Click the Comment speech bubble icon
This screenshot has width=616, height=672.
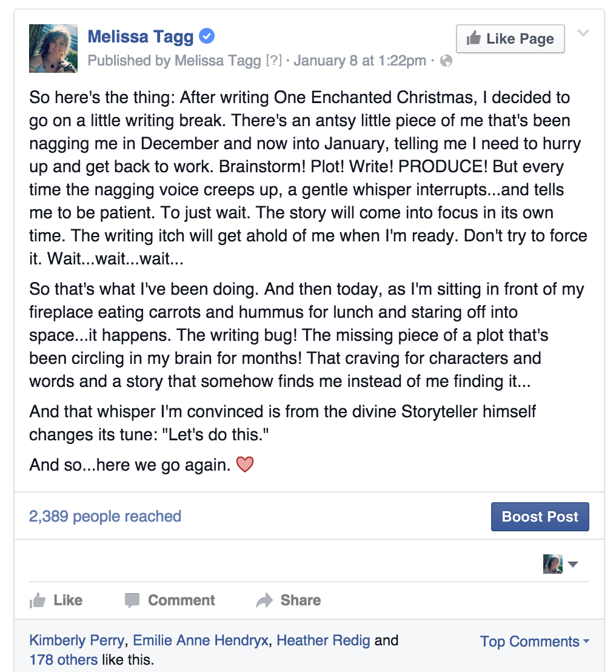(132, 600)
